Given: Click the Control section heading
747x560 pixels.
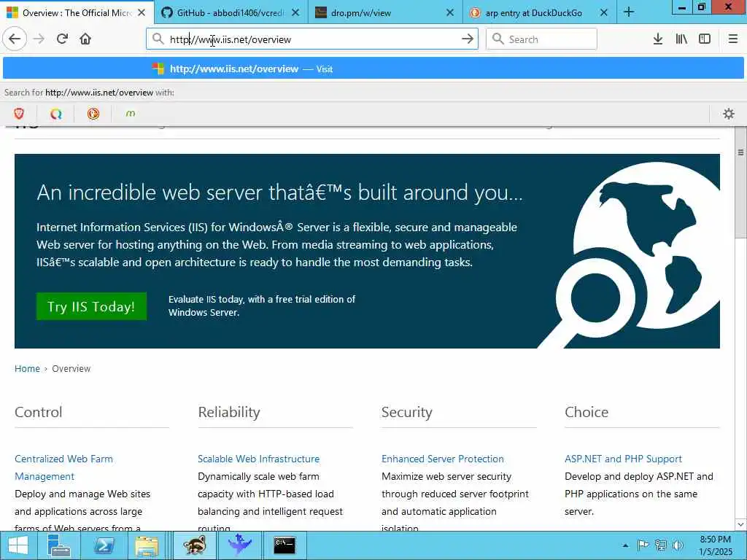Looking at the screenshot, I should click(39, 412).
